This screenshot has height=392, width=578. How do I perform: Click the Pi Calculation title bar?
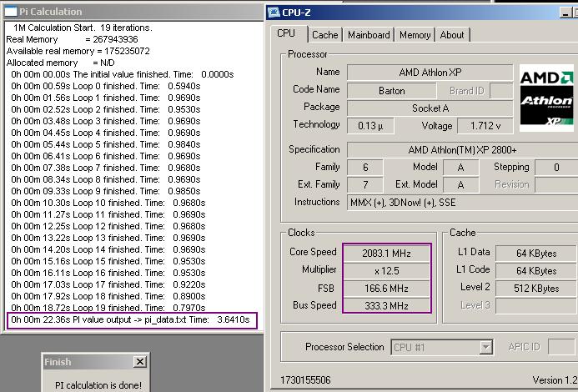coord(133,12)
